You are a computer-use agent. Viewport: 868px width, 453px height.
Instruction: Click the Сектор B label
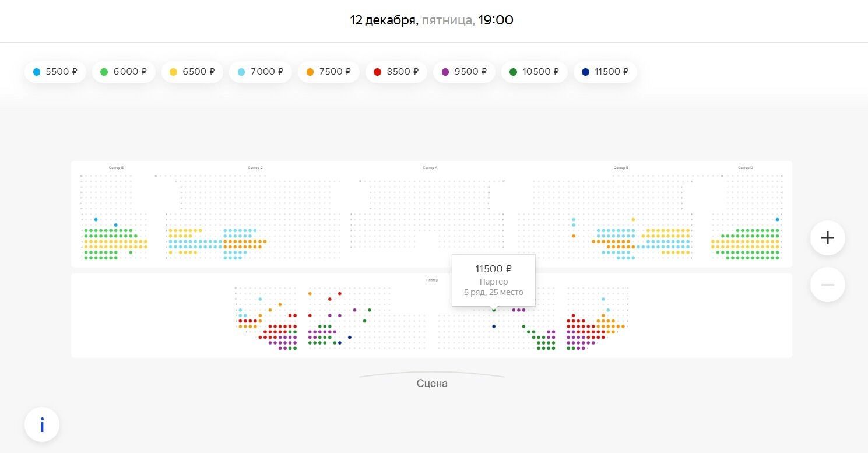621,168
